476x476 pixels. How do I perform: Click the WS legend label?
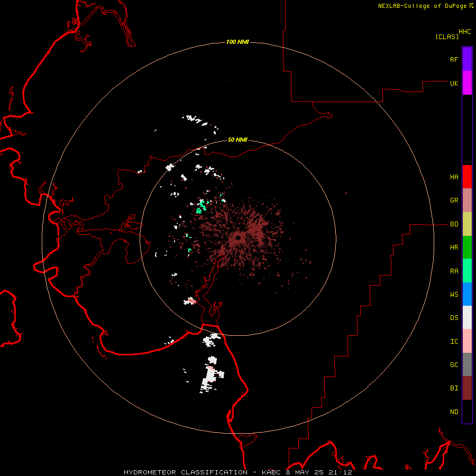[x=454, y=295]
